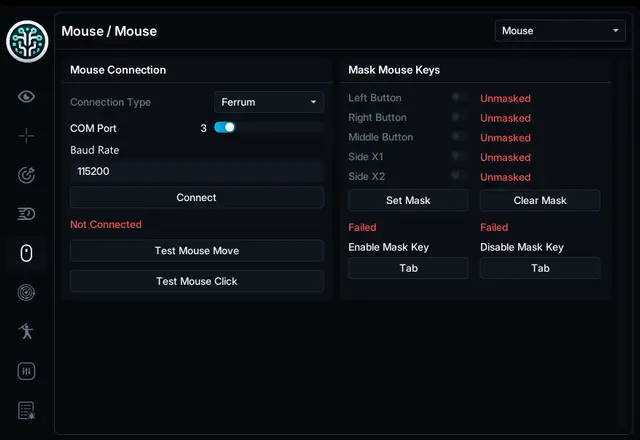The height and width of the screenshot is (440, 640).
Task: Open the eye vision sidebar section
Action: click(x=27, y=97)
